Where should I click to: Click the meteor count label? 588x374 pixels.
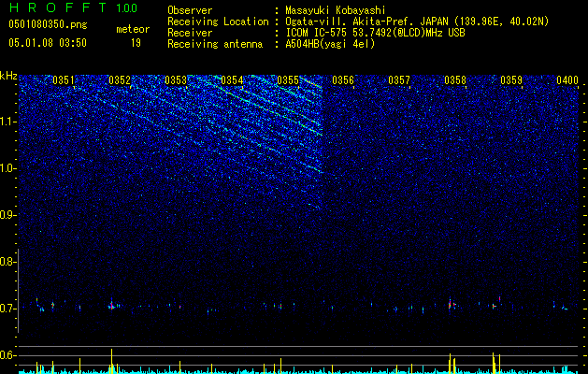(133, 29)
